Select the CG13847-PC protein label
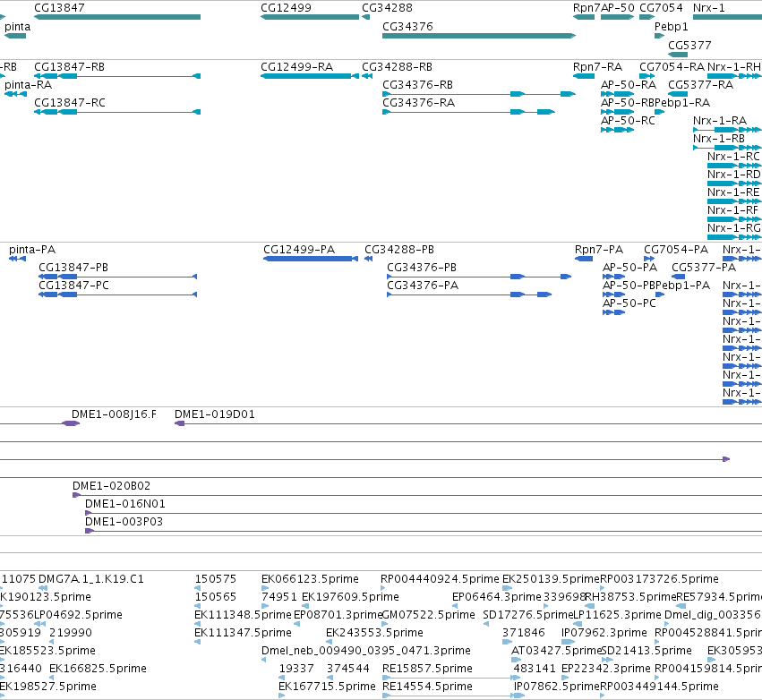This screenshot has width=762, height=700. tap(73, 286)
